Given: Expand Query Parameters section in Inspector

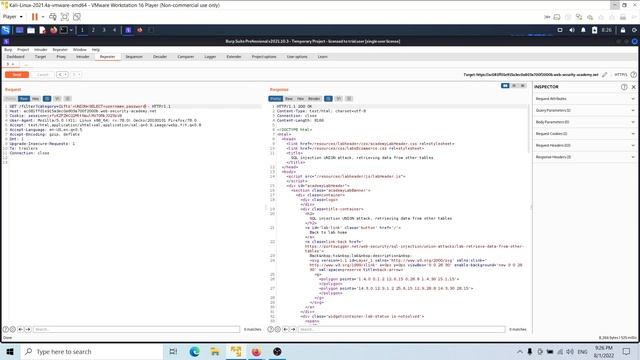Looking at the screenshot, I should coord(584,110).
